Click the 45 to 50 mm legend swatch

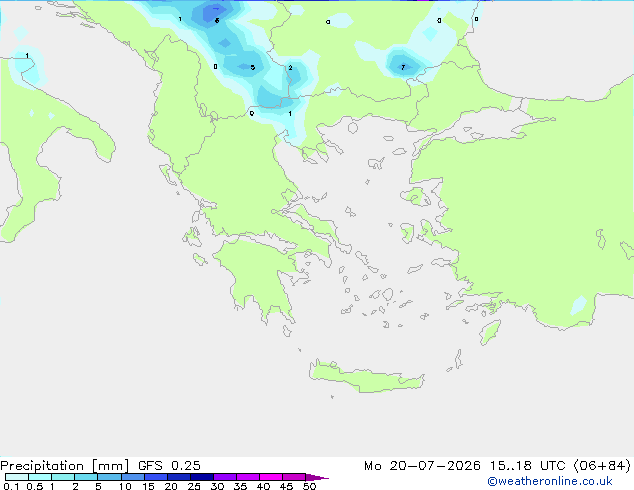click(294, 477)
